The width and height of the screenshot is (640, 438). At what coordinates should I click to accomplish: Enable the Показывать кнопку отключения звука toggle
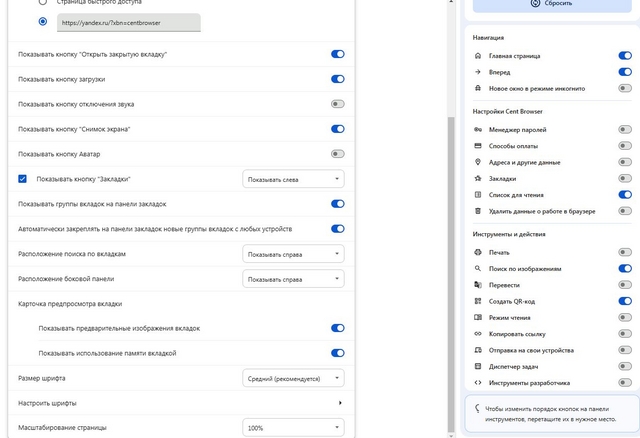pos(337,104)
